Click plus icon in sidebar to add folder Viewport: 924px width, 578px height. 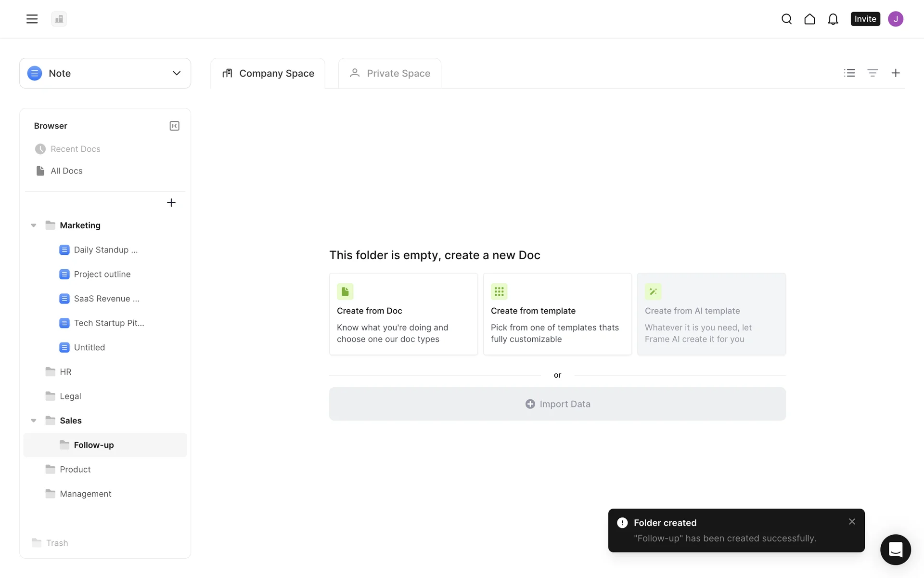(171, 203)
